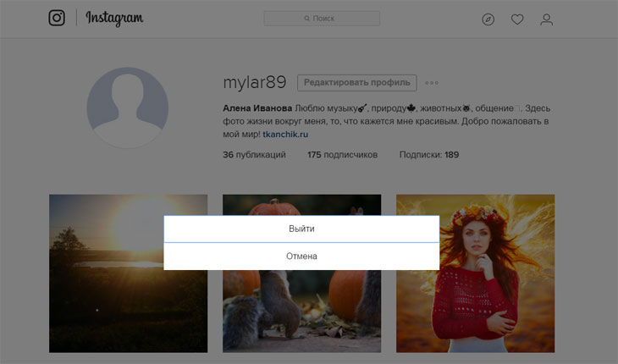The height and width of the screenshot is (364, 618).
Task: Click the 36 публикаций count
Action: tap(254, 155)
